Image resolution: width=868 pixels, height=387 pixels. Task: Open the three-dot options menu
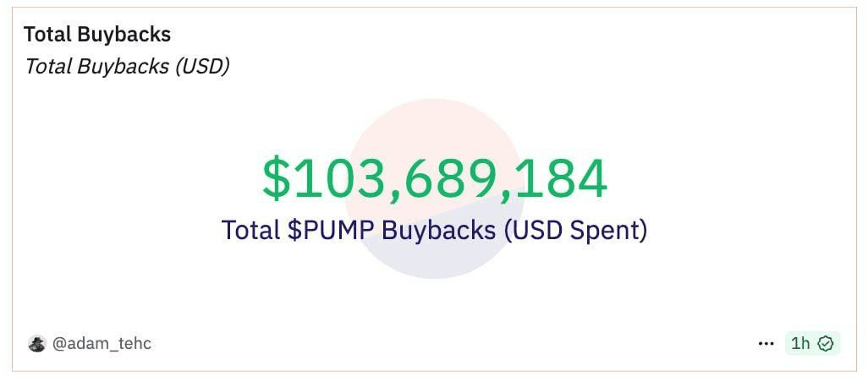[x=766, y=344]
